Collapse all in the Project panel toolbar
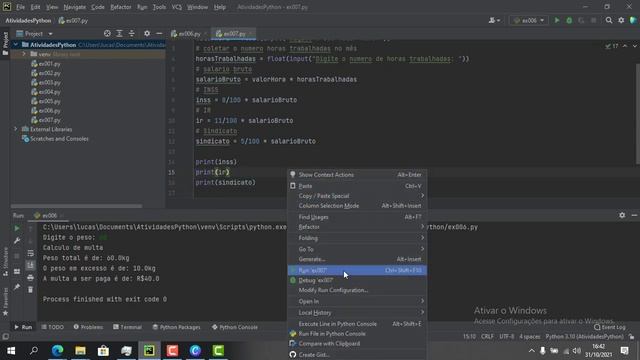The width and height of the screenshot is (640, 360). coord(131,33)
